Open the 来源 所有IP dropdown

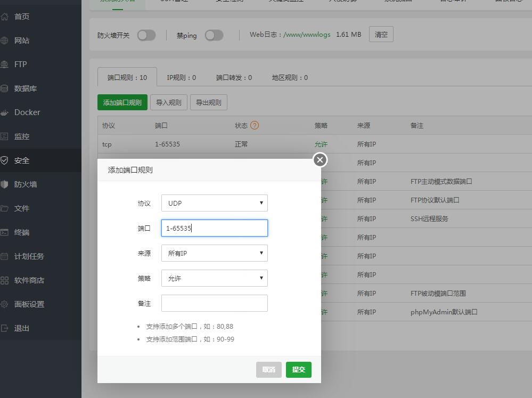[215, 253]
